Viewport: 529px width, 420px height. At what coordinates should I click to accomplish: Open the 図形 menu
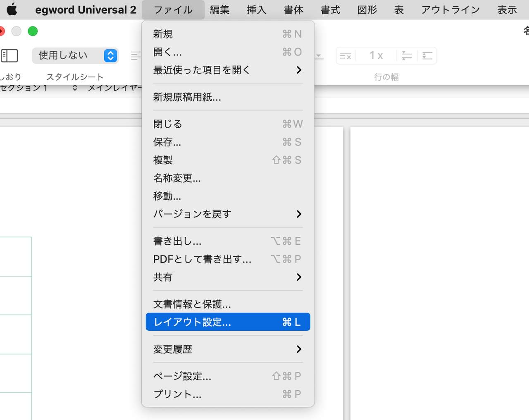(x=367, y=10)
